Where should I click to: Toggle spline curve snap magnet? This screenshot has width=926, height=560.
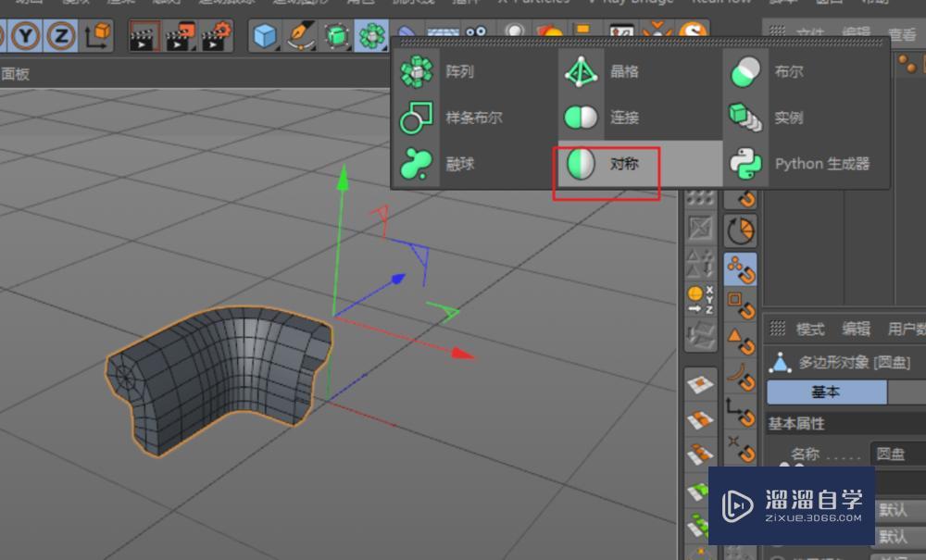741,378
